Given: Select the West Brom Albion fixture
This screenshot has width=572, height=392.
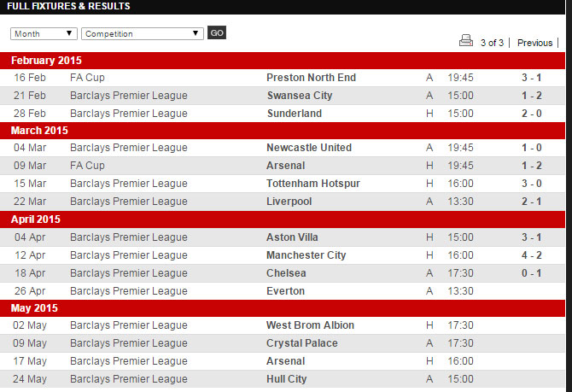Looking at the screenshot, I should pos(310,325).
